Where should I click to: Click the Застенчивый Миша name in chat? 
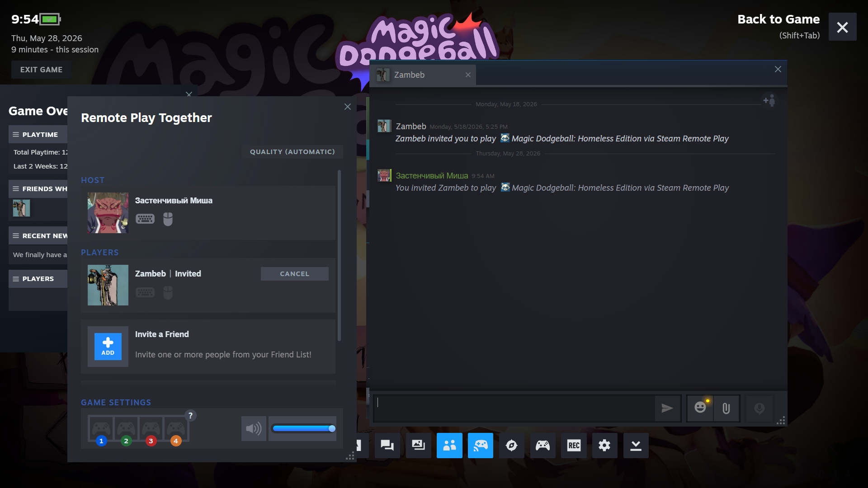[x=432, y=176]
